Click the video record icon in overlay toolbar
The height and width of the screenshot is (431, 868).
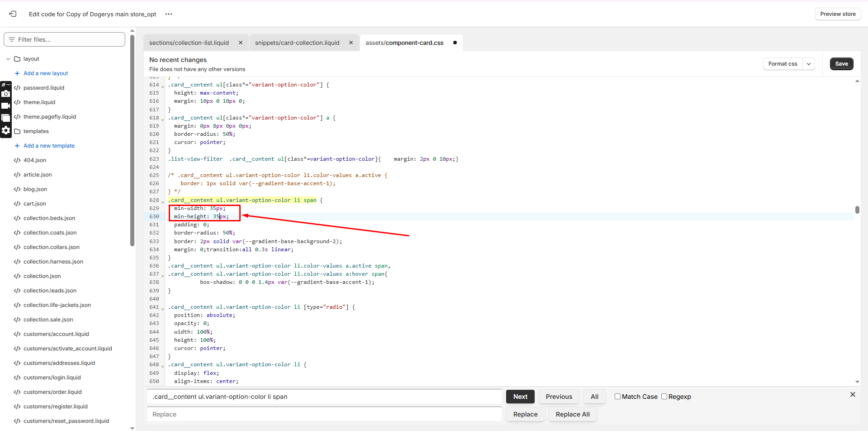pyautogui.click(x=5, y=105)
